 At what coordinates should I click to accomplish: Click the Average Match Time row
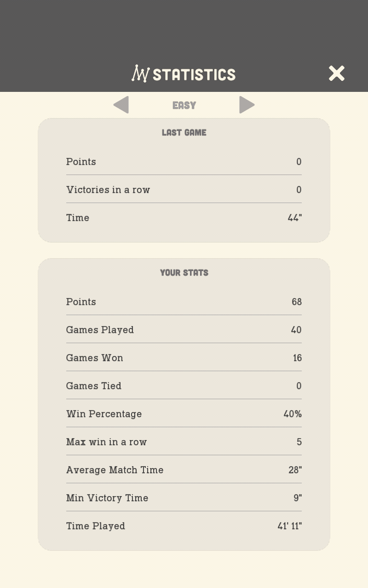click(x=184, y=470)
